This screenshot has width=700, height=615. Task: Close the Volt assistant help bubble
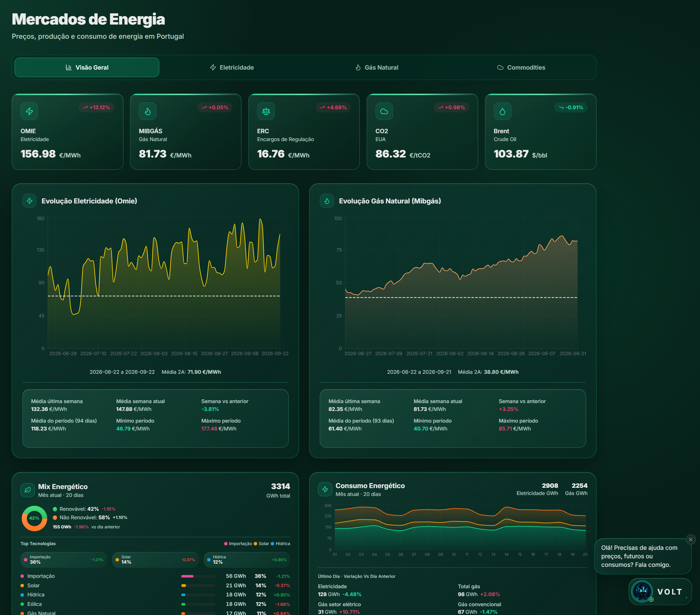pos(691,540)
